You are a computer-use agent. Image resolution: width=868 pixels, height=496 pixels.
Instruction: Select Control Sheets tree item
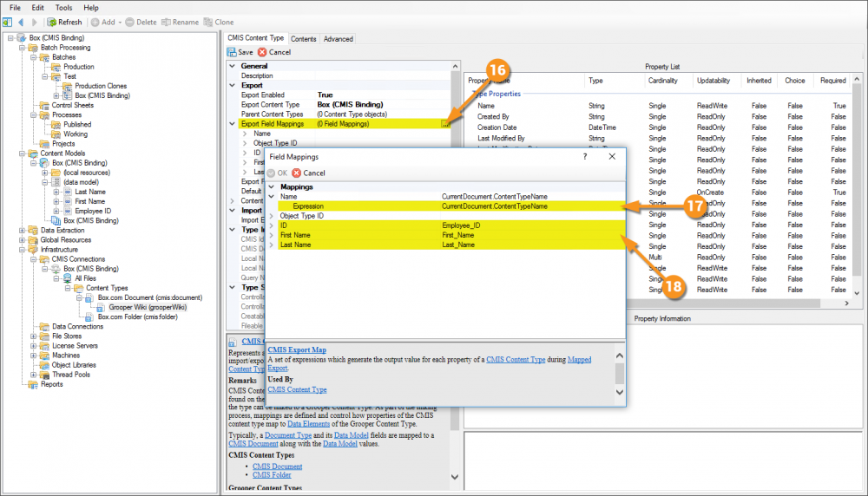[73, 105]
